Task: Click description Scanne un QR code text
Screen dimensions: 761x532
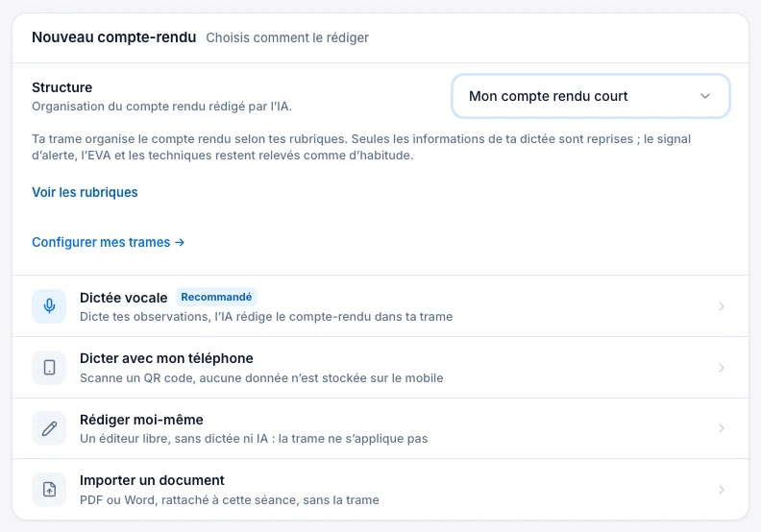Action: (261, 377)
